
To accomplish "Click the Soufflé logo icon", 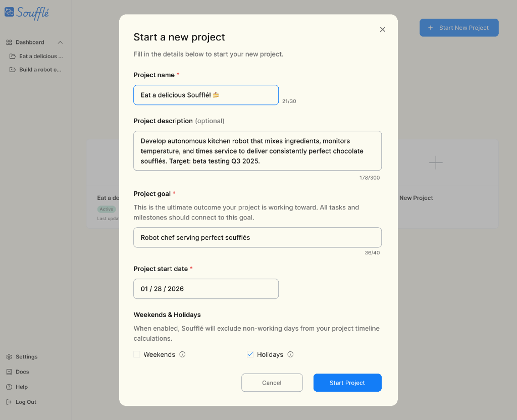I will (10, 12).
